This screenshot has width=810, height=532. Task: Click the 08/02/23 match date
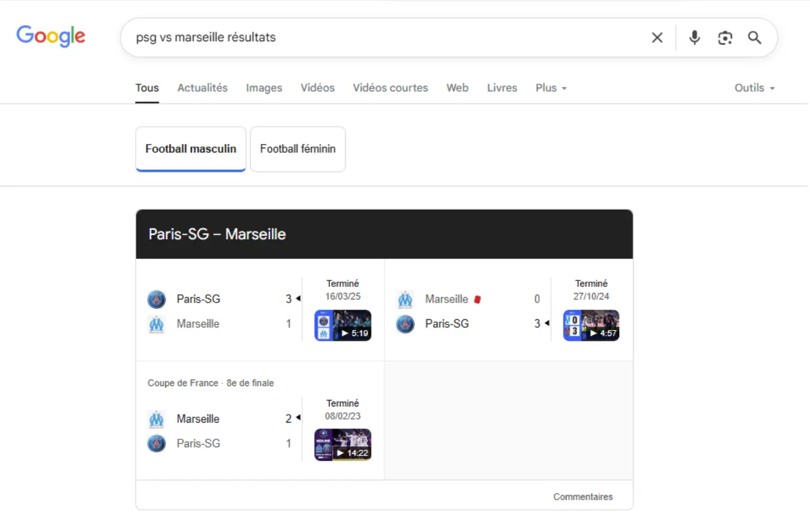pyautogui.click(x=343, y=415)
